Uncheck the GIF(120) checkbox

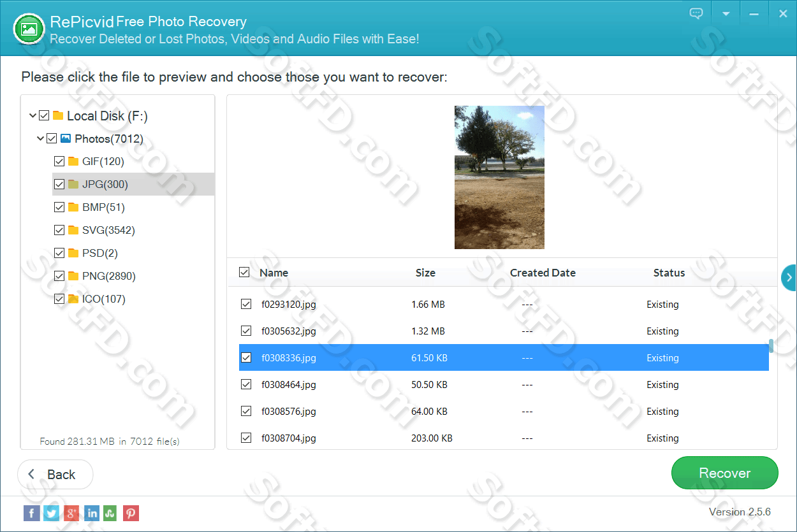point(59,161)
